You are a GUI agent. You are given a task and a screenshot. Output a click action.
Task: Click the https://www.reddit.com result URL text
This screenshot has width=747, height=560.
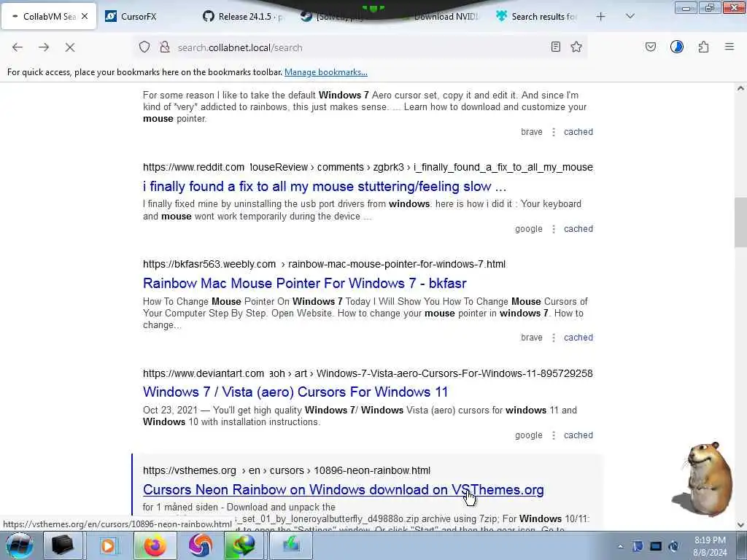(193, 167)
